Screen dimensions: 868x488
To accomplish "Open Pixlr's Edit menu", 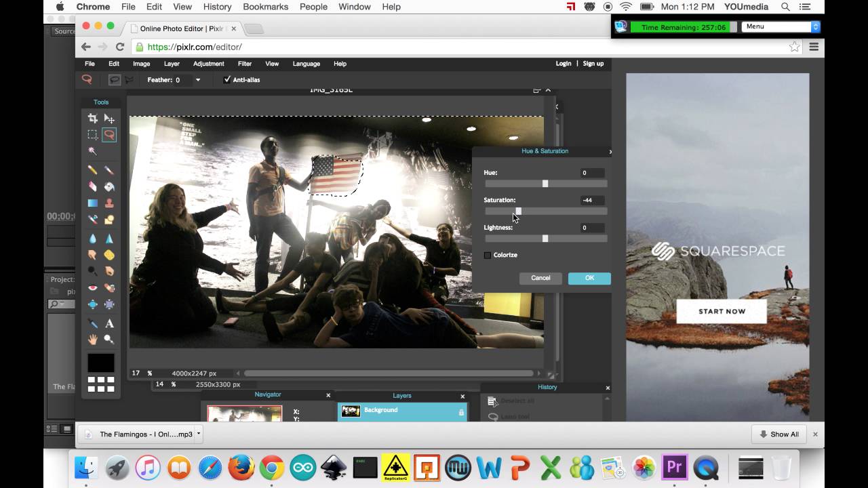I will tap(114, 64).
